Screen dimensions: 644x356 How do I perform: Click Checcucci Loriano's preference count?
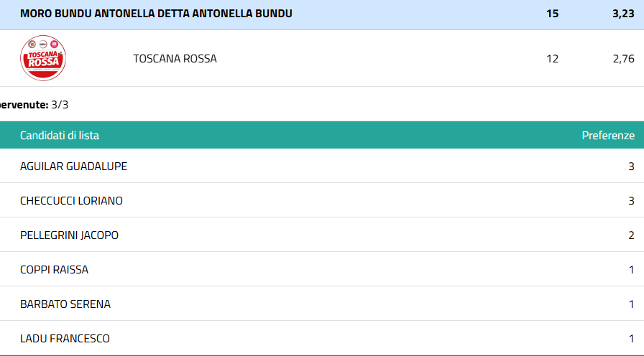tap(631, 201)
